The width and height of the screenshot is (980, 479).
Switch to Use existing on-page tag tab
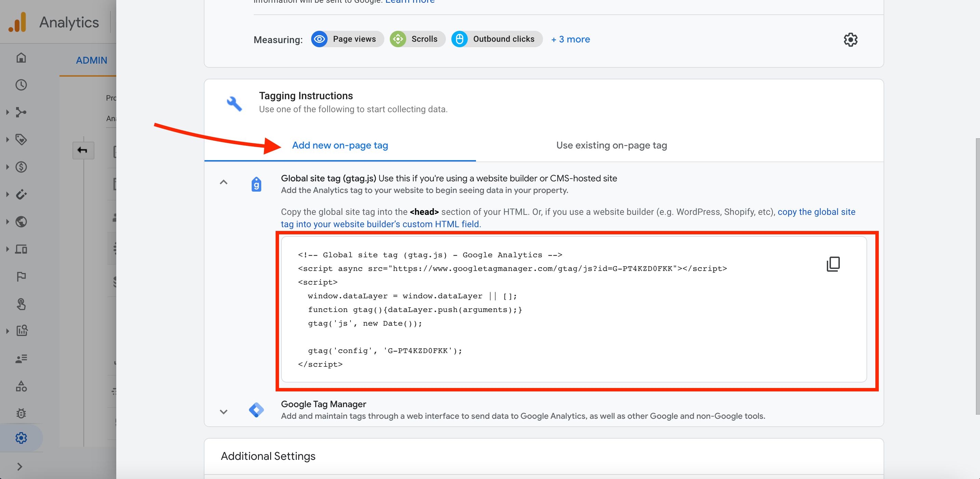[x=611, y=145]
